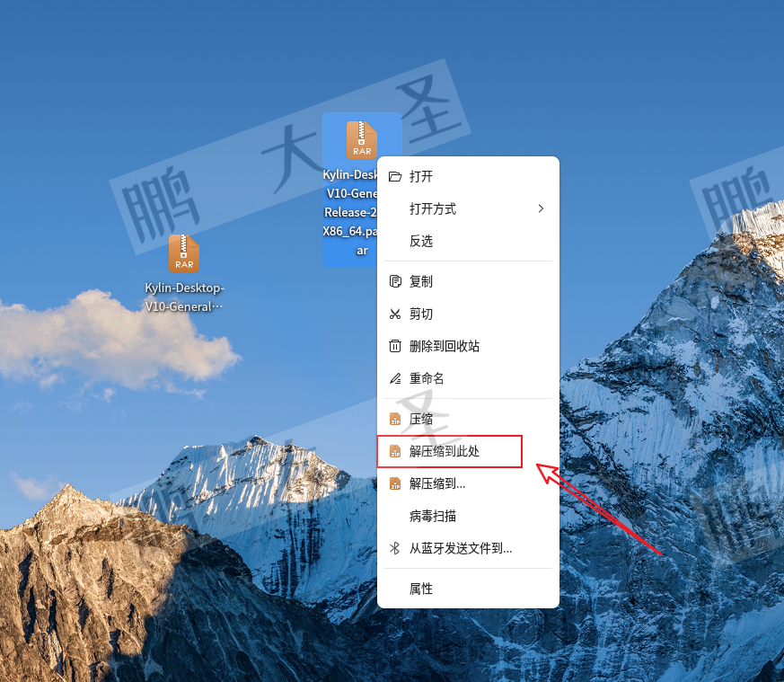Expand the 打开方式 submenu arrow
The image size is (784, 682).
pyautogui.click(x=541, y=208)
